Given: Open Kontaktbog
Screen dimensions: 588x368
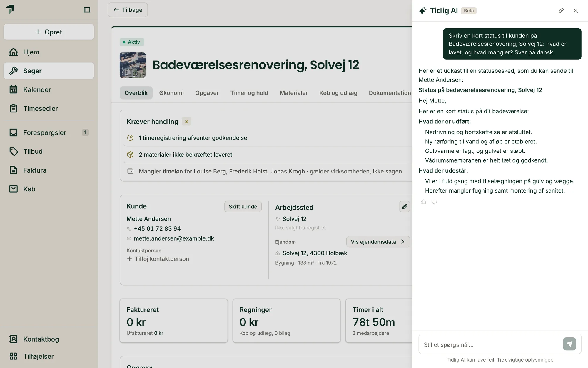Looking at the screenshot, I should coord(49,339).
